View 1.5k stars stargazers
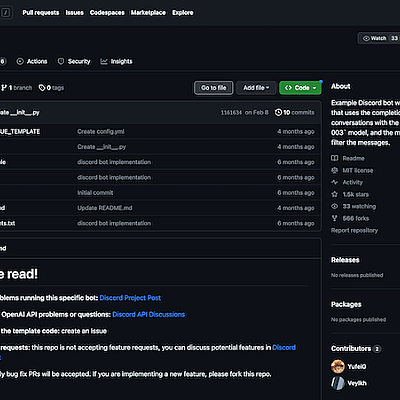Screen dimensions: 400x400 coord(350,194)
